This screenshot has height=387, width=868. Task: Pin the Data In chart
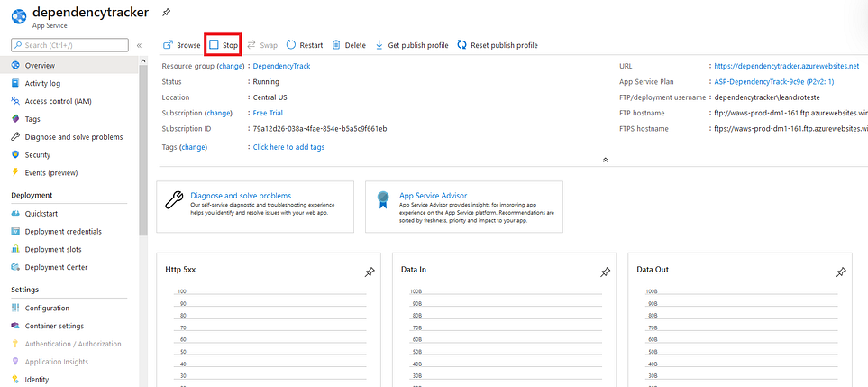coord(606,272)
